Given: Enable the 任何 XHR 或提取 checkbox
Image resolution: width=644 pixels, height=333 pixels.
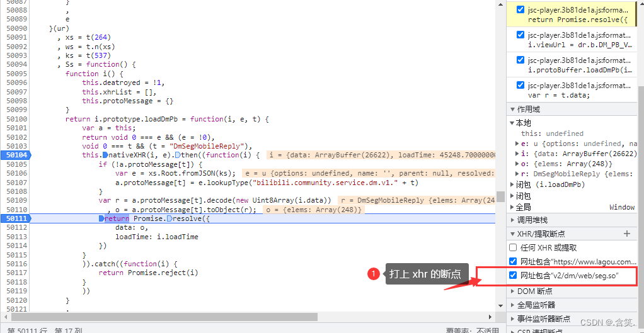Looking at the screenshot, I should point(512,247).
